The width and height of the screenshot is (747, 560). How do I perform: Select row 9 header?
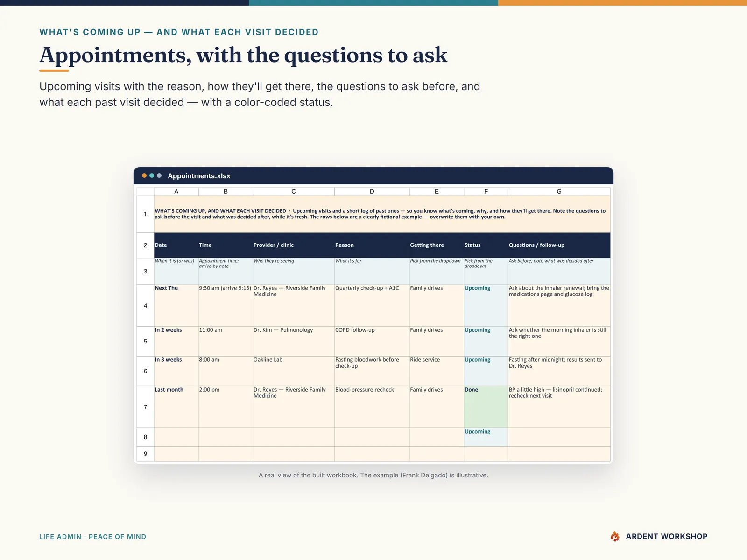(x=145, y=454)
